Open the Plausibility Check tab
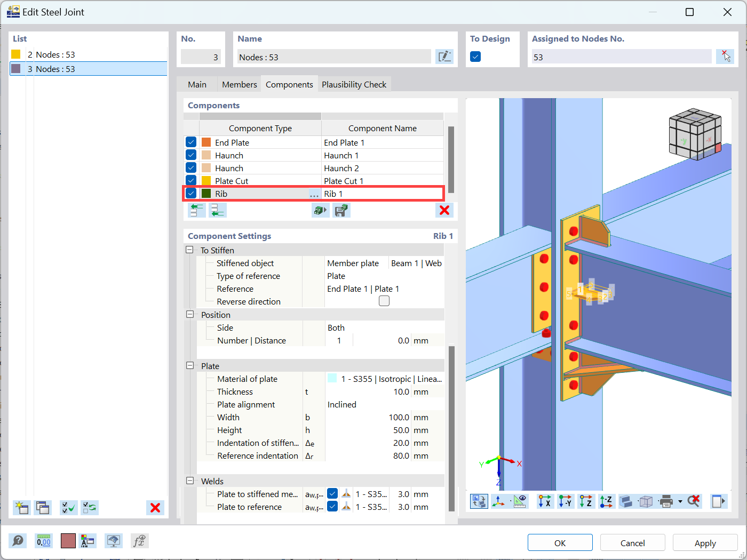 (x=354, y=84)
